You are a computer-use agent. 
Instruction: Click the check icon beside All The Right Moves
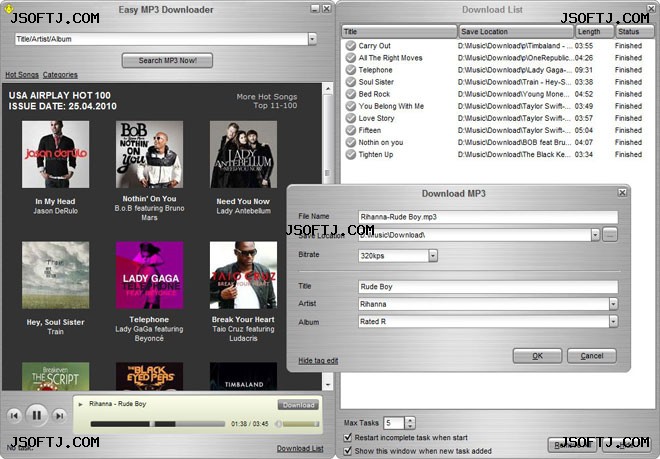click(x=351, y=58)
